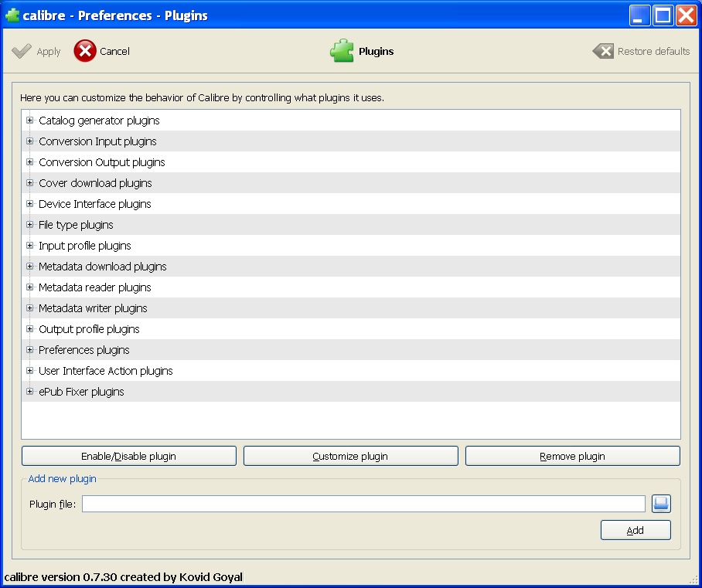Click the Apply label
The width and height of the screenshot is (702, 588).
pos(49,52)
